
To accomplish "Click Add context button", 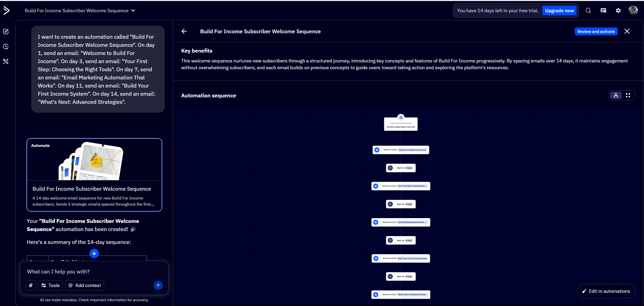I will [85, 285].
